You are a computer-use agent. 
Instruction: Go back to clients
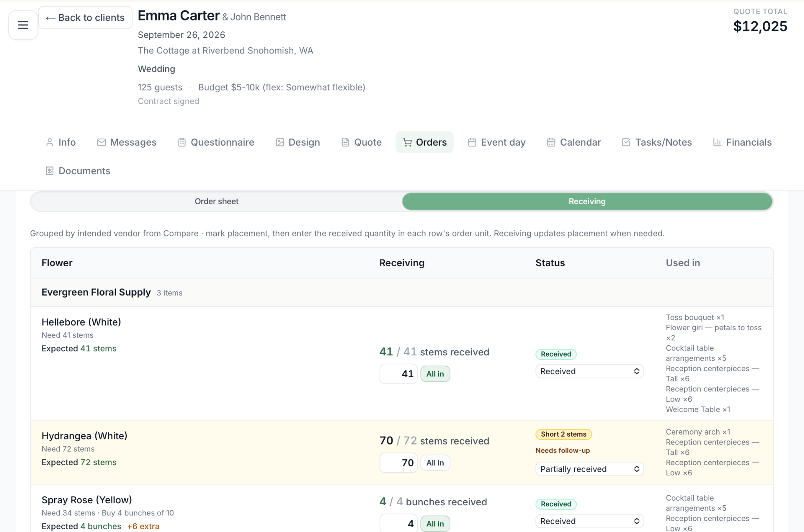pos(85,18)
